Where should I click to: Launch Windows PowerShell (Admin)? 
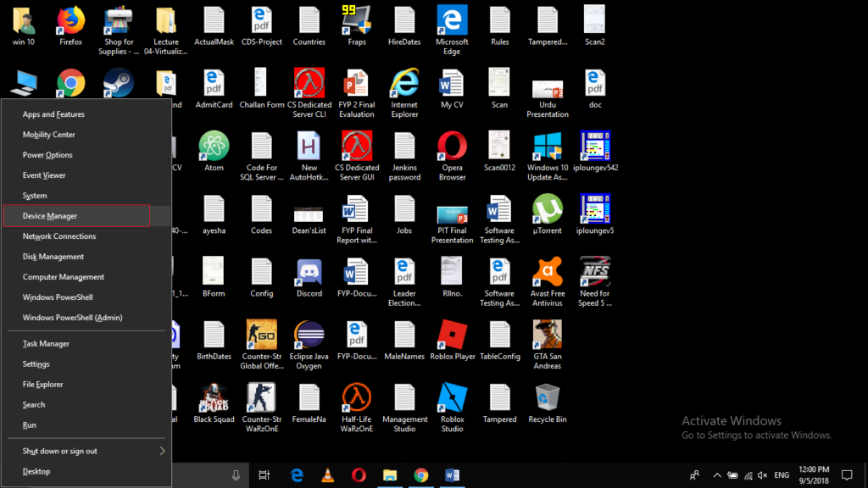tap(86, 318)
